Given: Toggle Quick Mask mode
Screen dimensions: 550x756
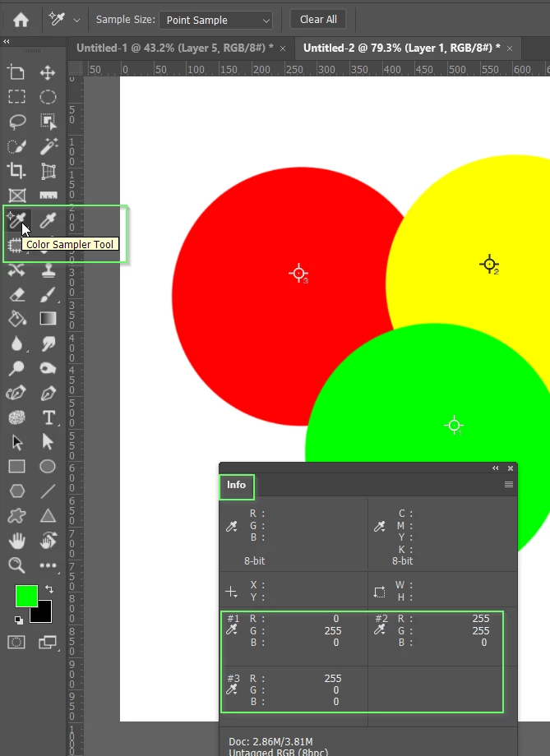Looking at the screenshot, I should pos(16,642).
